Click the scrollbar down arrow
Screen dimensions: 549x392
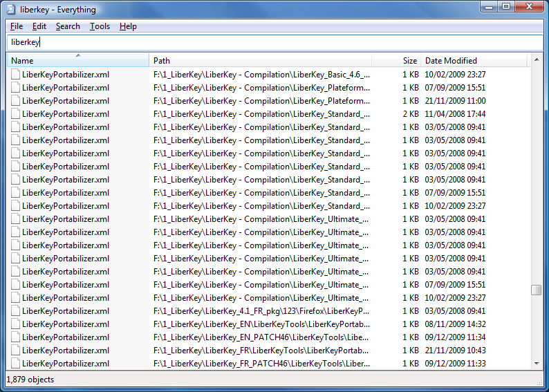click(x=537, y=363)
